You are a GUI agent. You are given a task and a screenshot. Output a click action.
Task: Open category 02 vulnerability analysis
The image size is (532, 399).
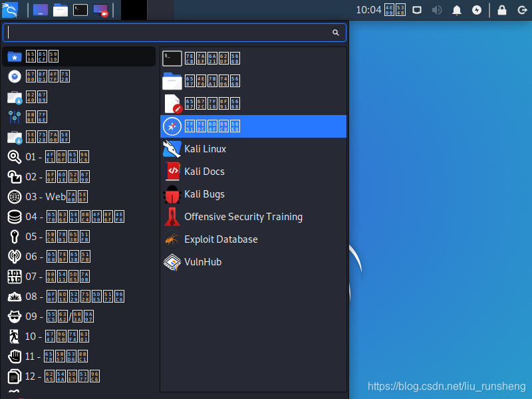78,177
